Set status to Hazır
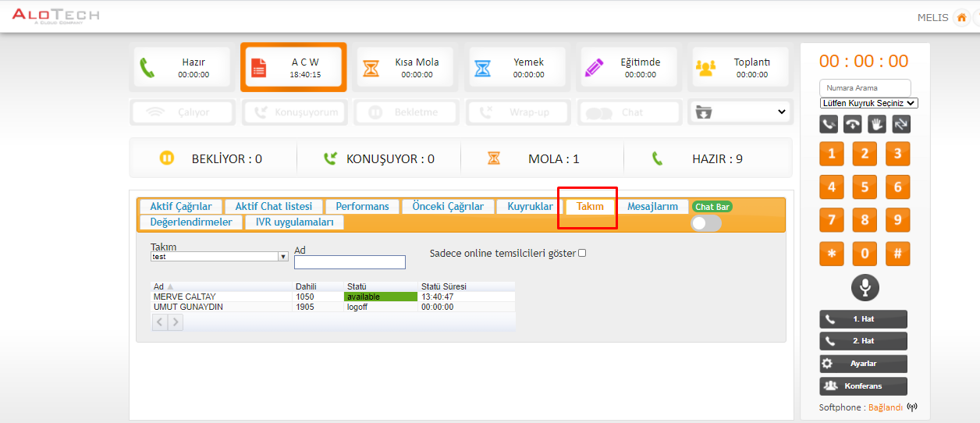This screenshot has width=980, height=423. click(x=183, y=67)
